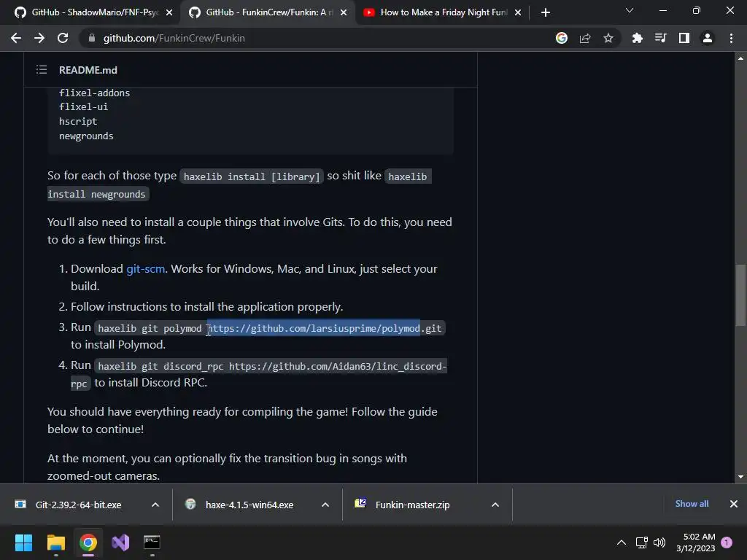The height and width of the screenshot is (560, 747).
Task: Close the FunkinCrew/Funkin tab
Action: coord(344,12)
